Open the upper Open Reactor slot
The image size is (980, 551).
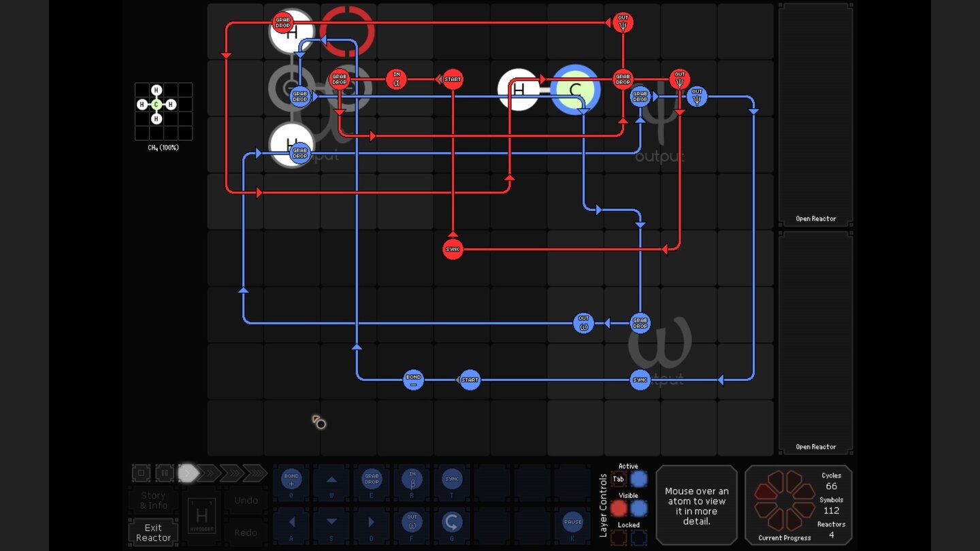pyautogui.click(x=815, y=115)
